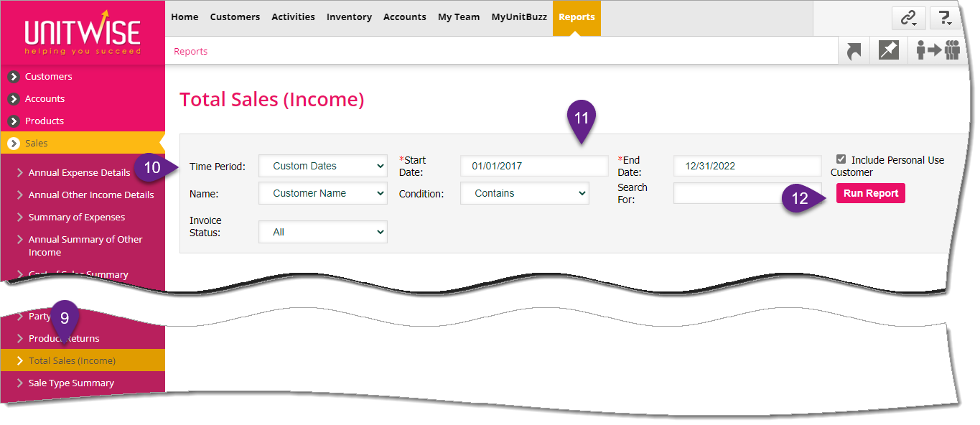
Task: Switch to the MyUnitBuzz menu
Action: (x=518, y=17)
